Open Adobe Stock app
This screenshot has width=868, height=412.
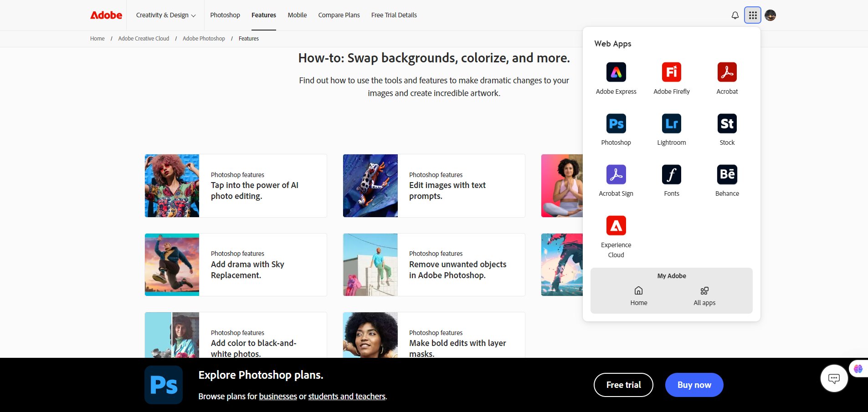click(x=727, y=129)
